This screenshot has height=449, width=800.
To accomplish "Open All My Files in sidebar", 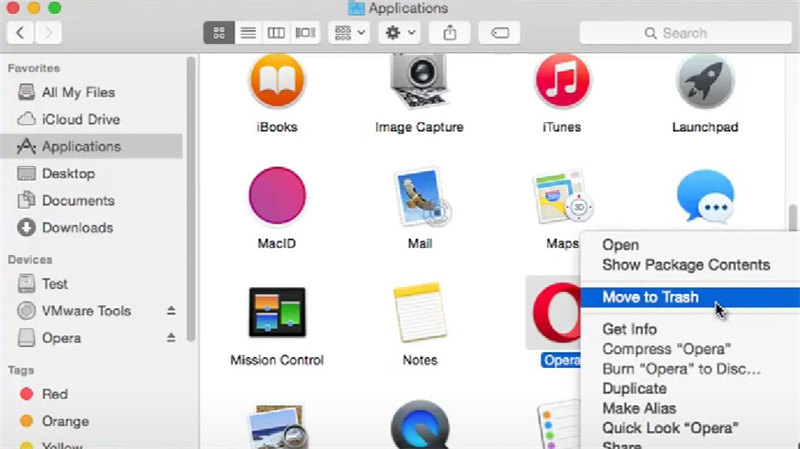I will 92,92.
